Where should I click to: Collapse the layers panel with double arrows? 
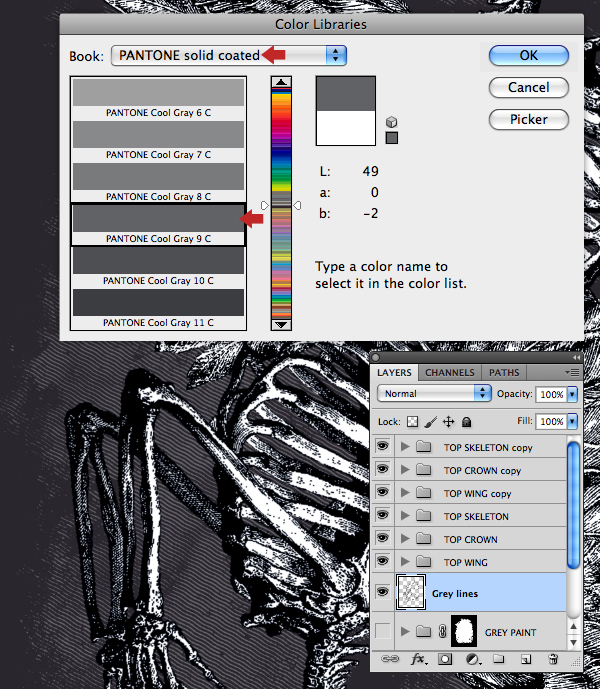(576, 357)
